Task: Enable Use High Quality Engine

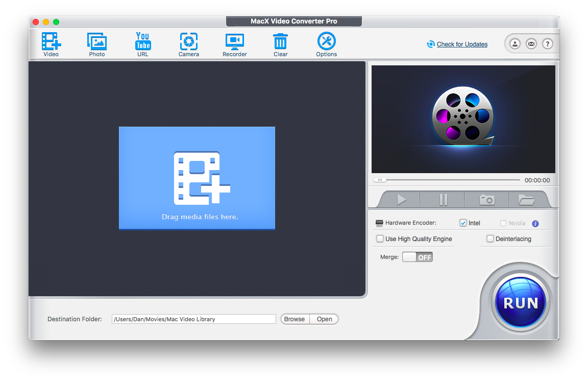Action: pos(380,239)
